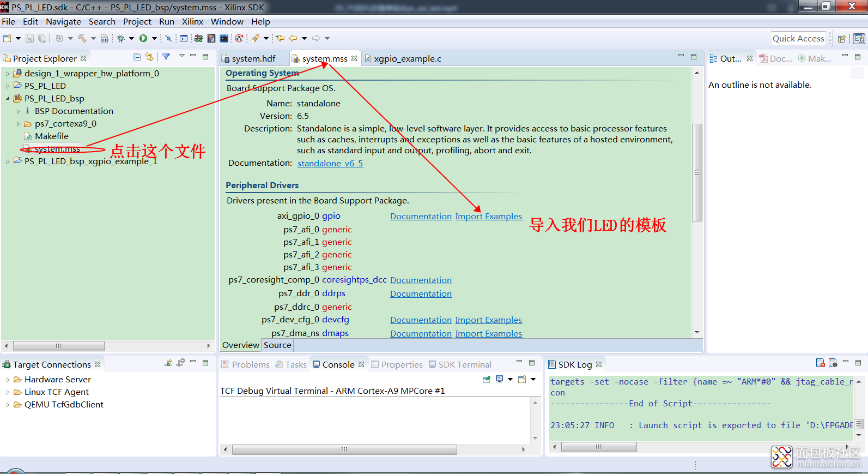
Task: Select QEMU TcfGdbClient in Target Connections
Action: click(64, 405)
